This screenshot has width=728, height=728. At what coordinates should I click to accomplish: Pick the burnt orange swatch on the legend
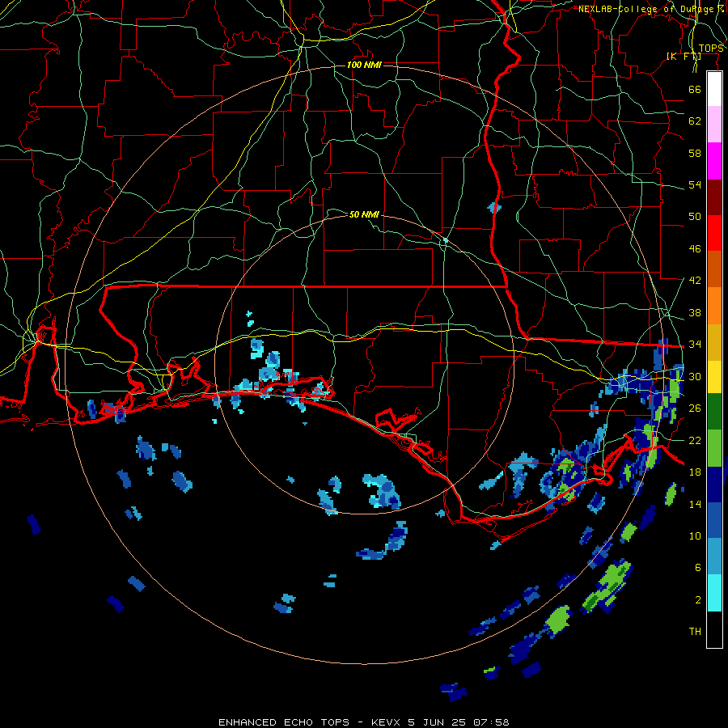tap(714, 269)
